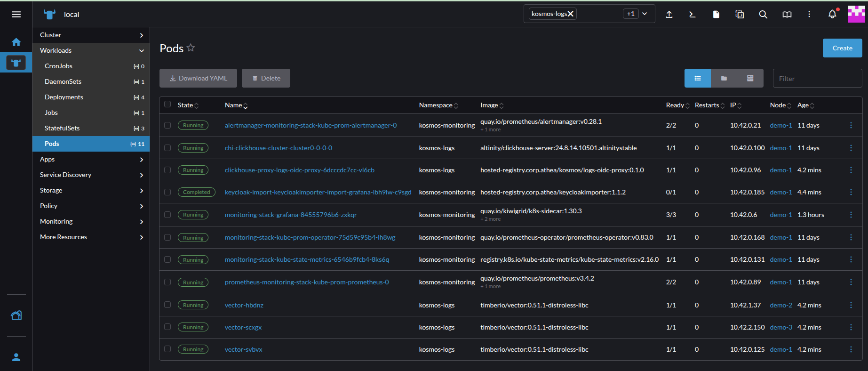The height and width of the screenshot is (371, 868).
Task: Check the monitoring-stack-grafana pod row
Action: point(167,215)
